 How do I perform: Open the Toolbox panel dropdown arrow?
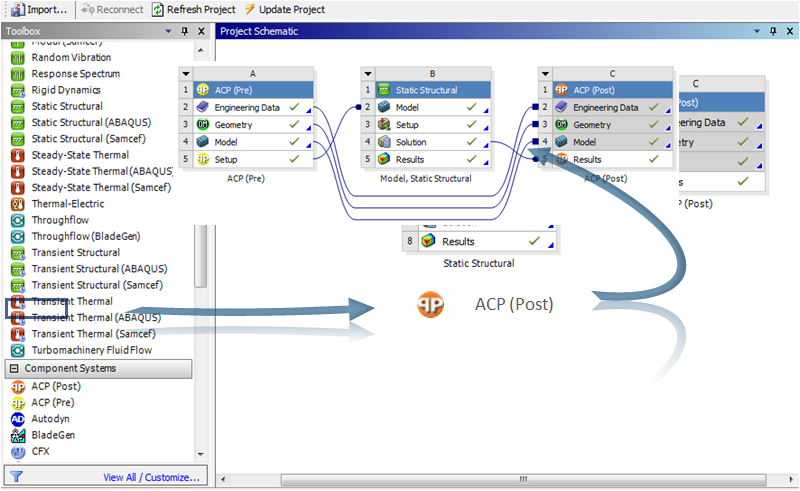(x=168, y=31)
